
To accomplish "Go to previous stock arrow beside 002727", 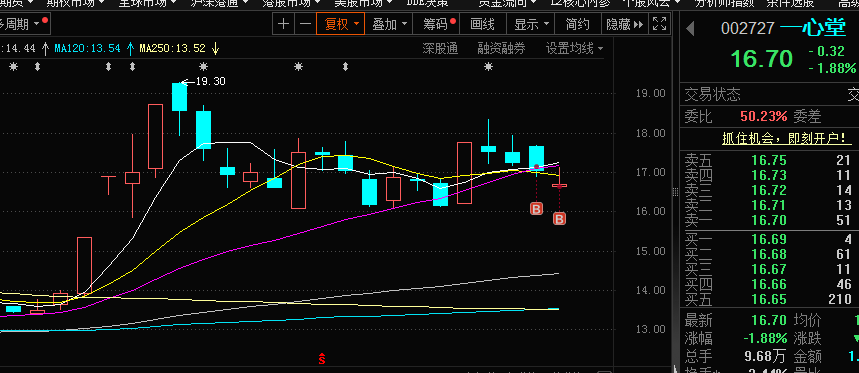I will coord(690,28).
